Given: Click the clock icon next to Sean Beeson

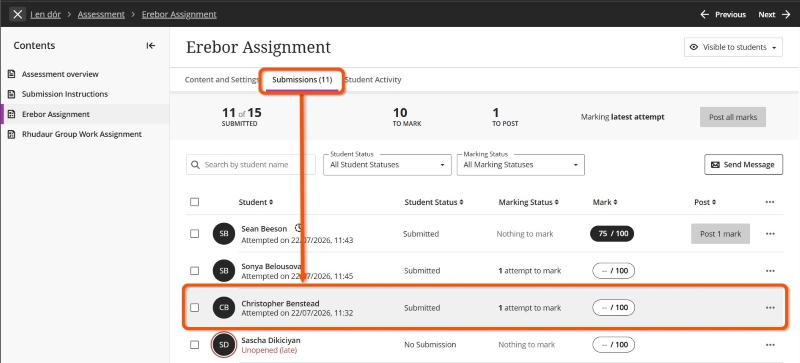Looking at the screenshot, I should (x=298, y=228).
